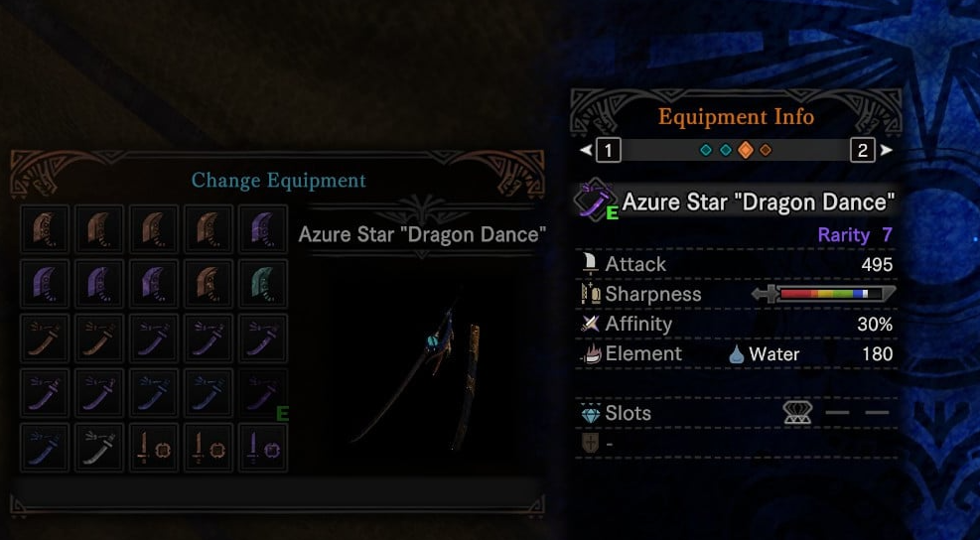Select the purple sword-and-shield icon
The image size is (980, 540).
tap(262, 448)
